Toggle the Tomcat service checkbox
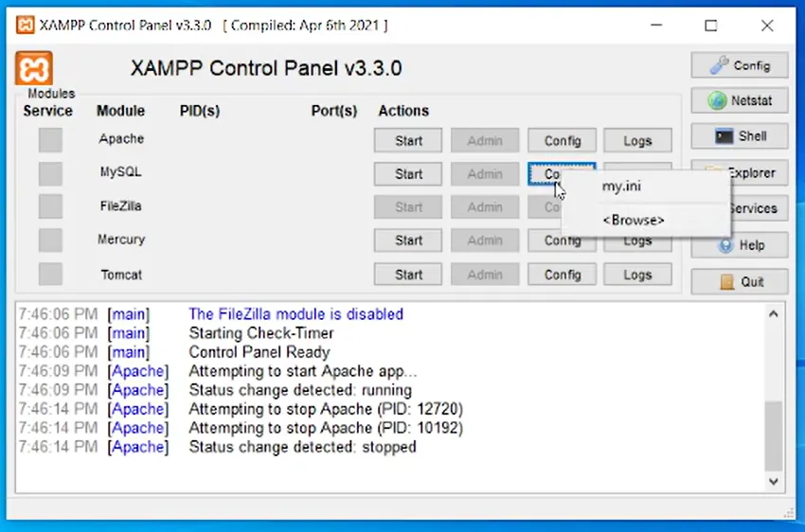The width and height of the screenshot is (805, 532). pos(50,274)
